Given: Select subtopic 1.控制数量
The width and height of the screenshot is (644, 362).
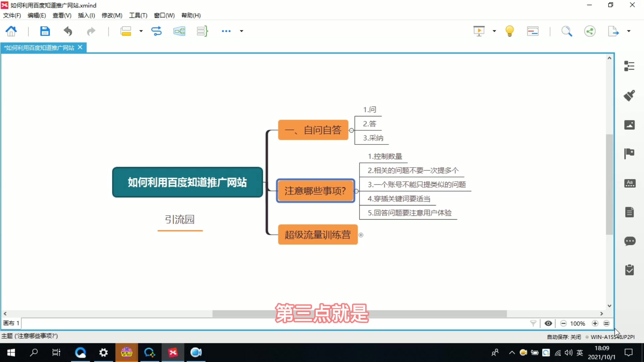Looking at the screenshot, I should pyautogui.click(x=385, y=157).
